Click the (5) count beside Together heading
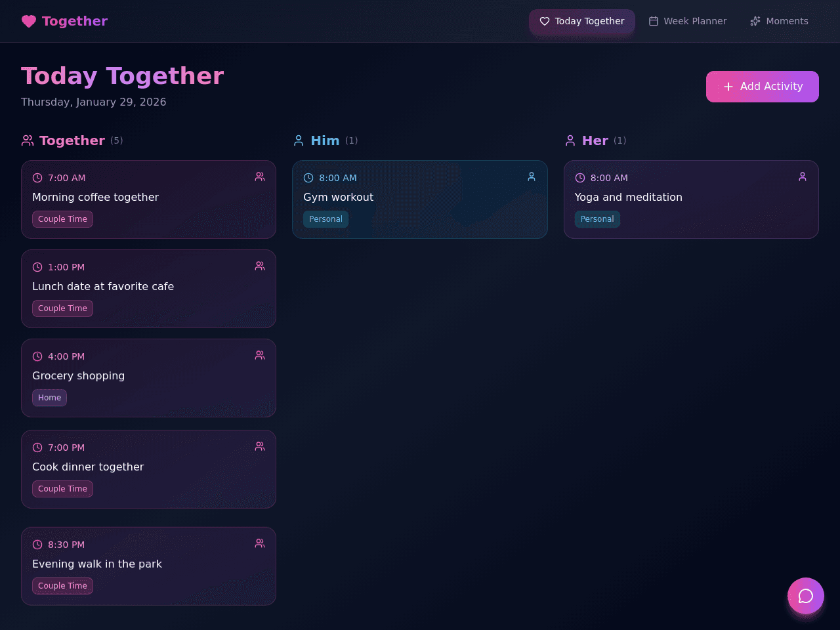840x630 pixels. pos(117,140)
